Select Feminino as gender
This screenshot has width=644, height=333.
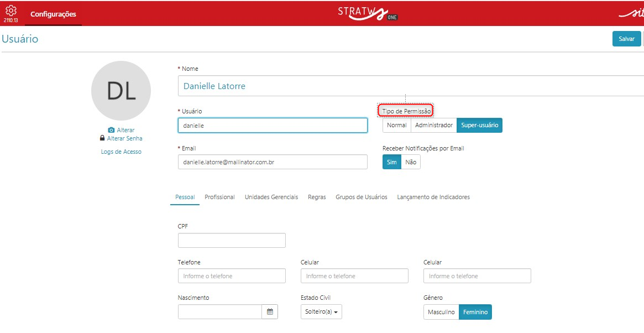475,312
